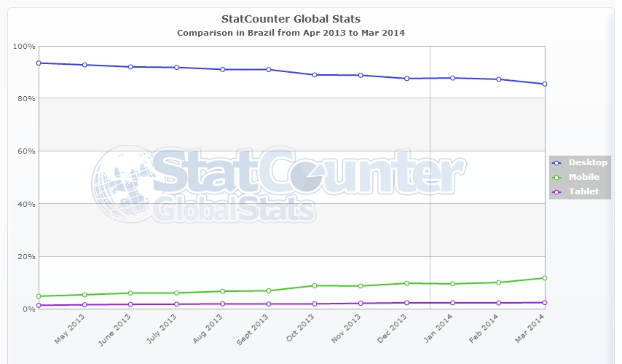The image size is (622, 364).
Task: Click Desktop data point for May 2013
Action: click(x=84, y=65)
